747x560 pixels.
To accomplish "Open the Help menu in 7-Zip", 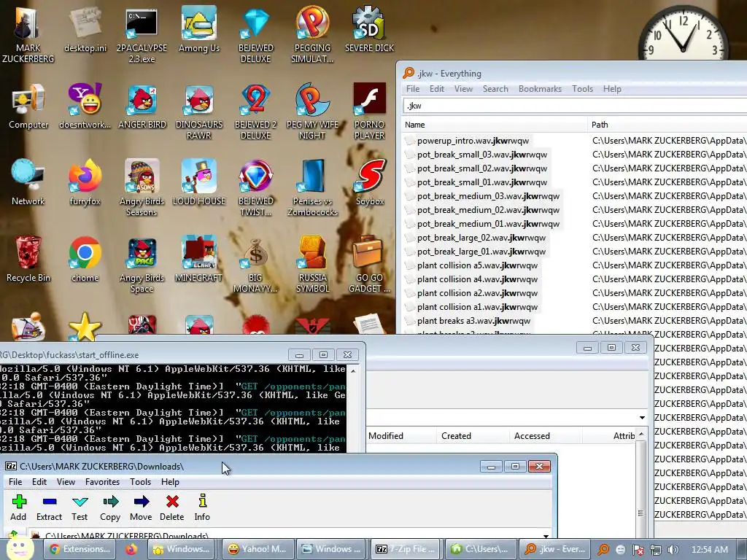I will [170, 482].
